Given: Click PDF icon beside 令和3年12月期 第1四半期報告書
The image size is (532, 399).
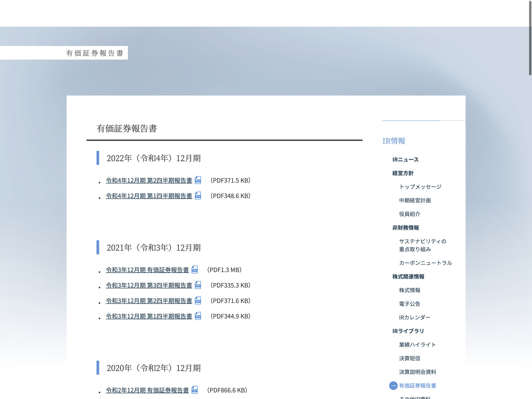Looking at the screenshot, I should tap(198, 316).
